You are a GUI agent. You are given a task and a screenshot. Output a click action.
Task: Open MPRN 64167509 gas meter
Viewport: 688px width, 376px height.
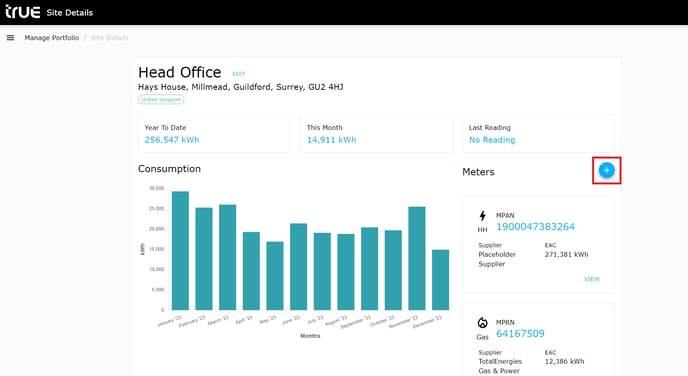tap(520, 334)
